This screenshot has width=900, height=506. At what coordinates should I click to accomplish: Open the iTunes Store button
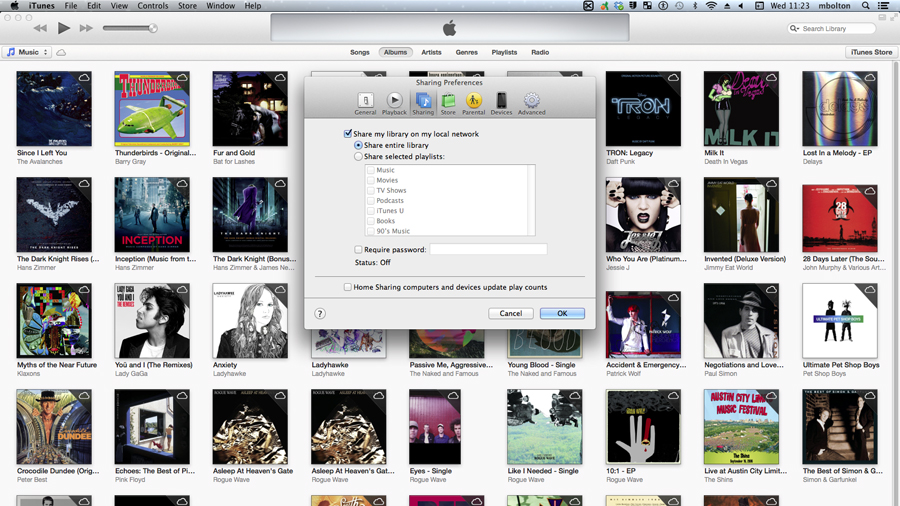pos(871,52)
